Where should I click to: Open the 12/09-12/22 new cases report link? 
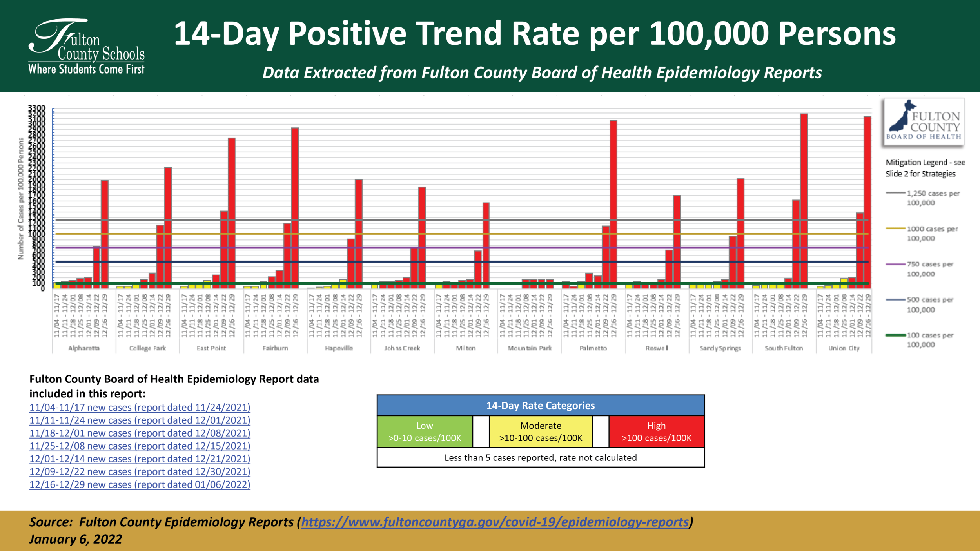(140, 471)
